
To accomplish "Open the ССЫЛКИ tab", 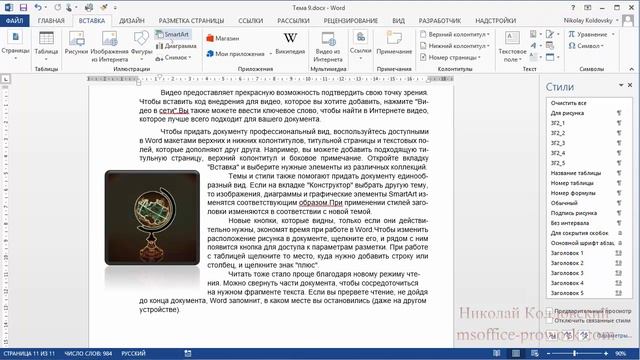I will click(x=251, y=20).
